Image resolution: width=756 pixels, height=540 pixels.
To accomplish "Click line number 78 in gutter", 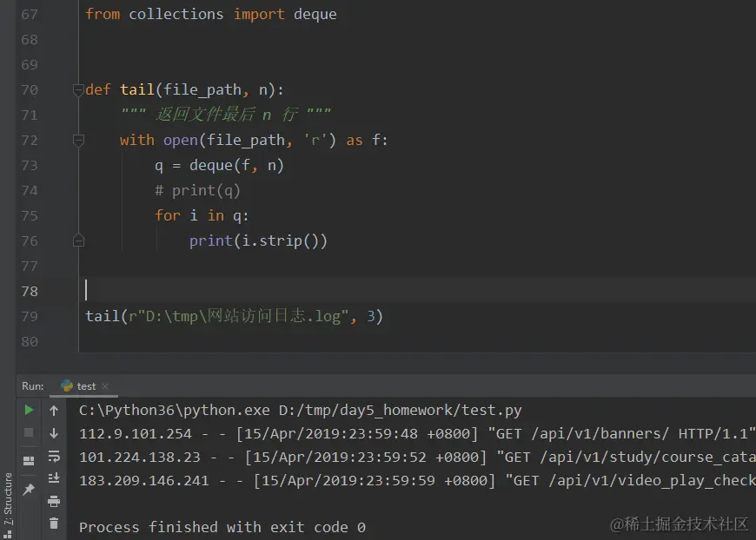I will coord(30,291).
